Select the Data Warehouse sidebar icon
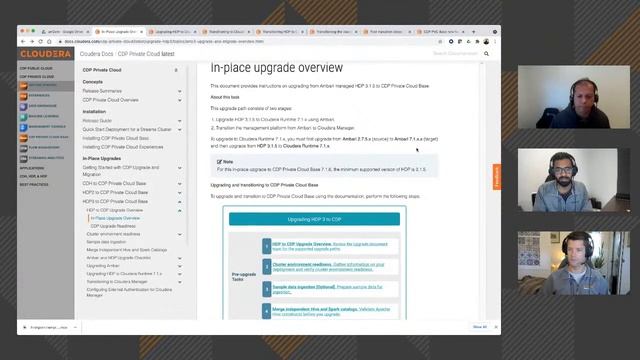The height and width of the screenshot is (360, 640). click(x=24, y=106)
